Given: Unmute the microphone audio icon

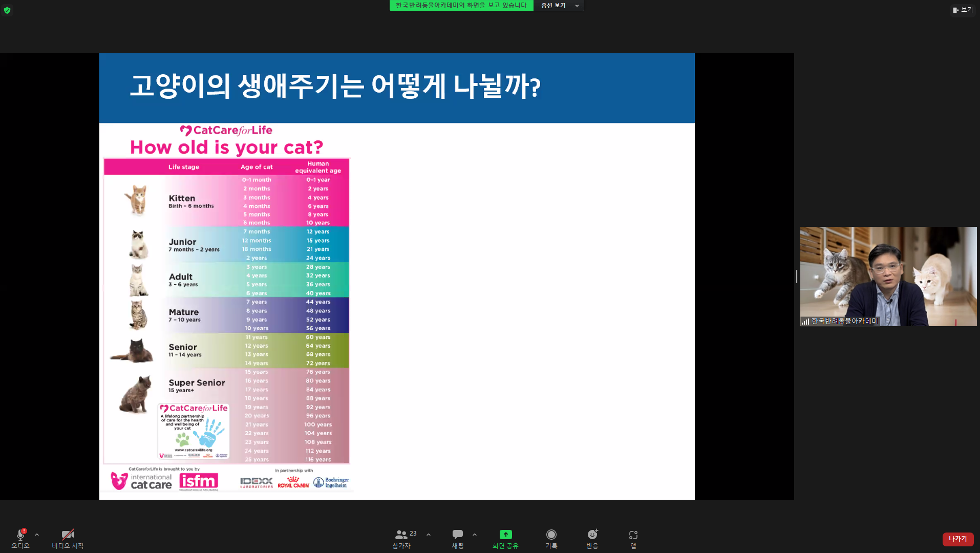Looking at the screenshot, I should pyautogui.click(x=20, y=535).
